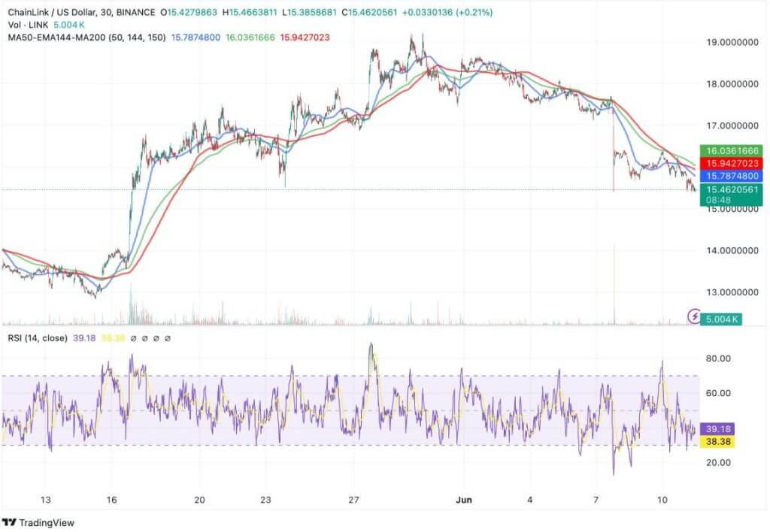This screenshot has width=770, height=532.
Task: Click the Jun month label on time axis
Action: pos(463,500)
